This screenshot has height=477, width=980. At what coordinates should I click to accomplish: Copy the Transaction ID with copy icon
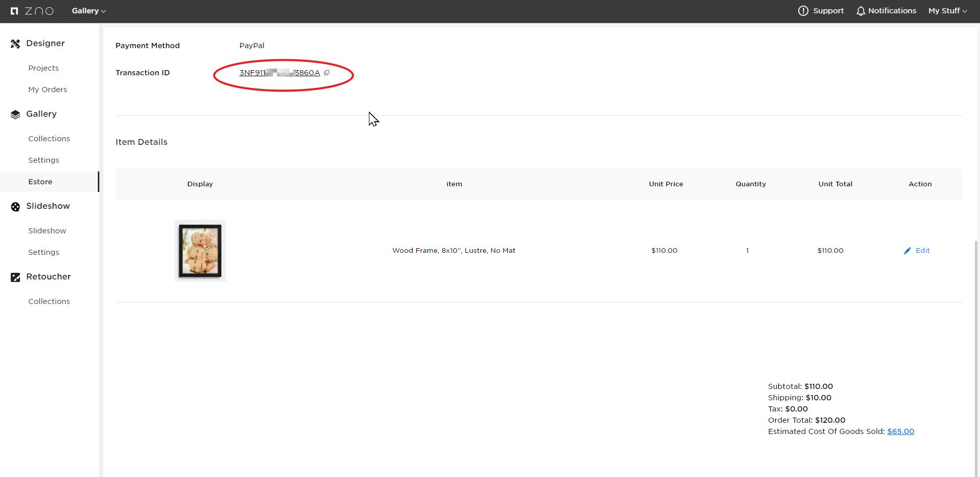click(x=327, y=73)
